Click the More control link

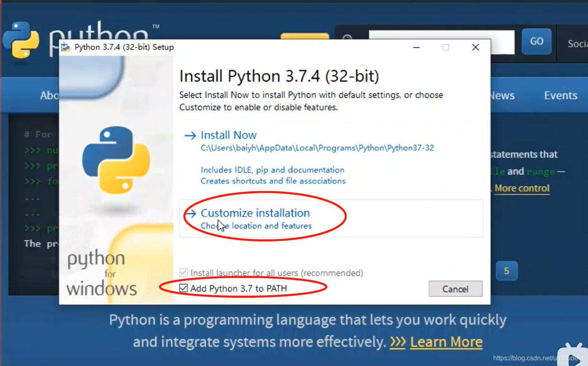coord(522,188)
